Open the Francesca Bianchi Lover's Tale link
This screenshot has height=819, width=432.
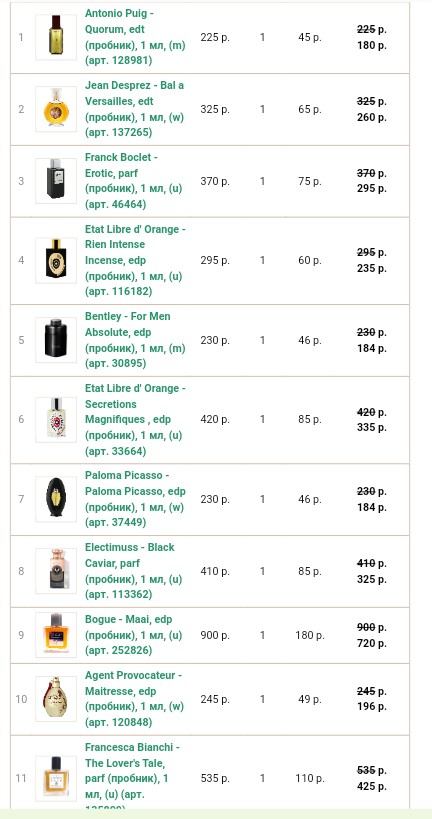132,778
